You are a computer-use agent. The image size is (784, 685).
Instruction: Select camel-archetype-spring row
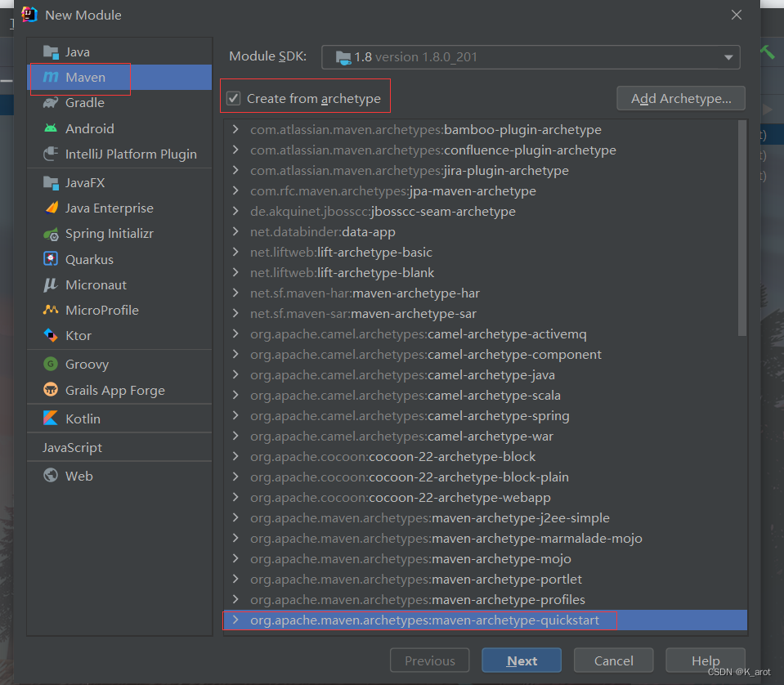(x=485, y=415)
